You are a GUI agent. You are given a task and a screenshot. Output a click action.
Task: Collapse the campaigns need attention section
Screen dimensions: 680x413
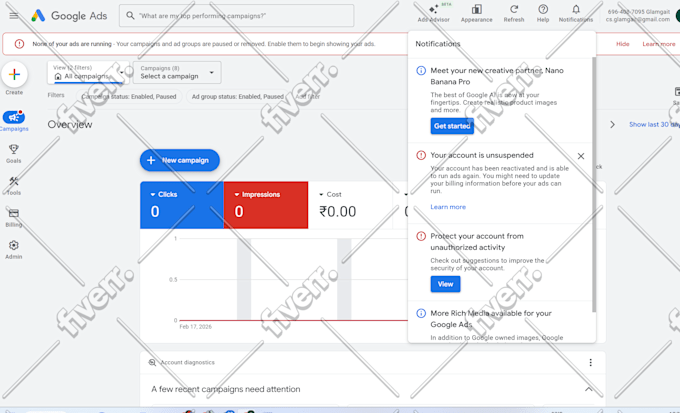(588, 389)
